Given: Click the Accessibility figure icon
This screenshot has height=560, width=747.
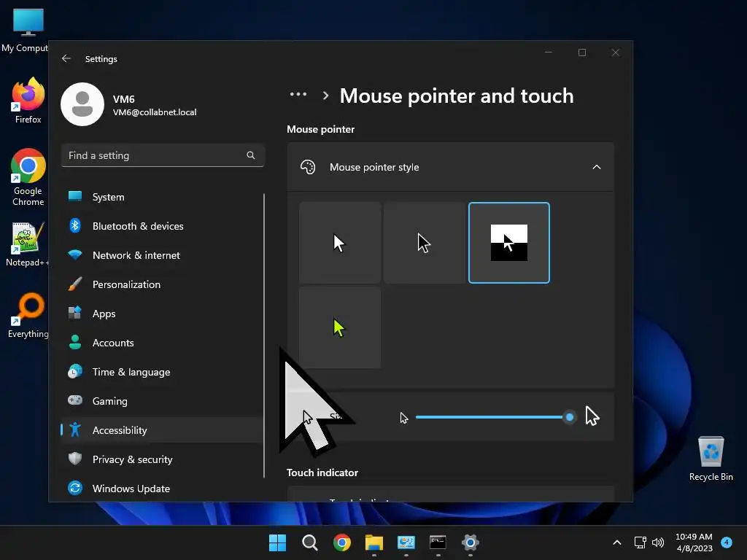Looking at the screenshot, I should pos(75,429).
